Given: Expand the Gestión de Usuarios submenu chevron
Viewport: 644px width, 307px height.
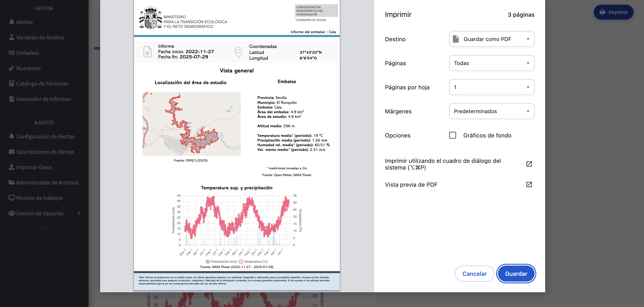Looking at the screenshot, I should [79, 213].
